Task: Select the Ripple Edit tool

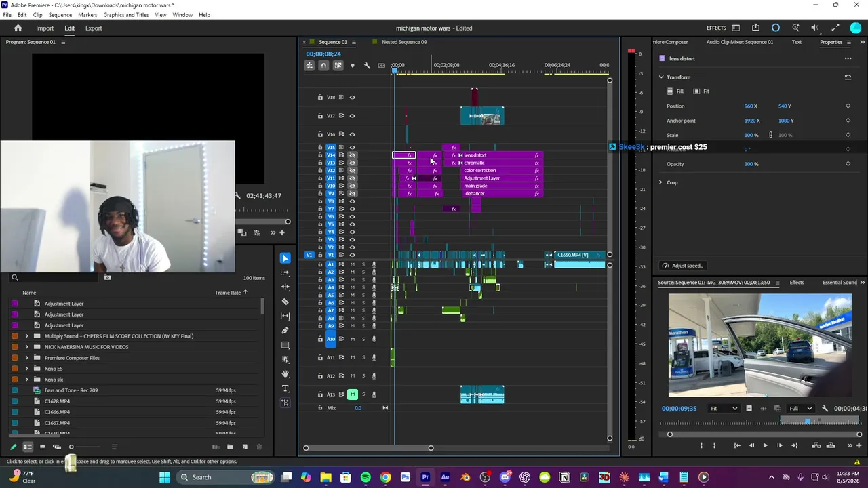Action: pyautogui.click(x=285, y=287)
